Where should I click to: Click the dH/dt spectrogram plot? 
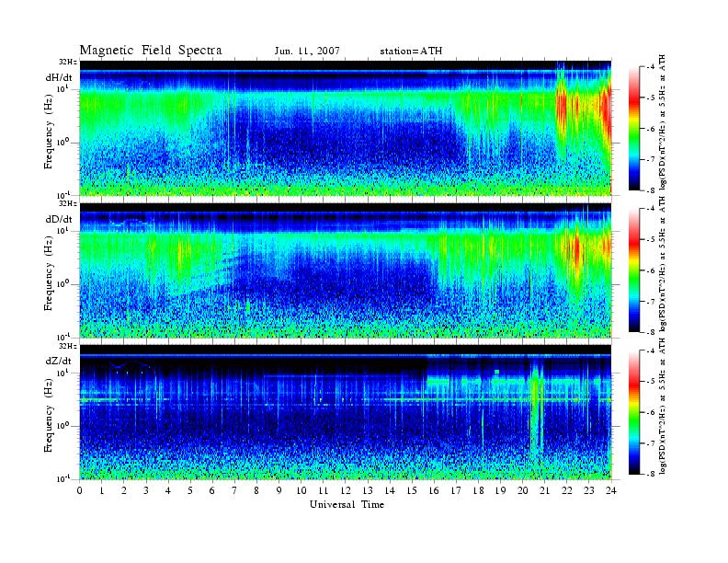(346, 128)
